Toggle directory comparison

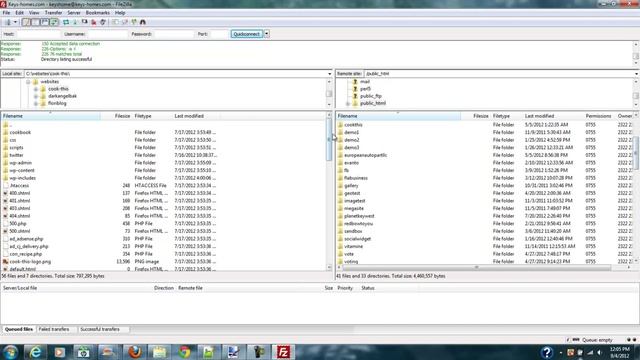point(124,22)
